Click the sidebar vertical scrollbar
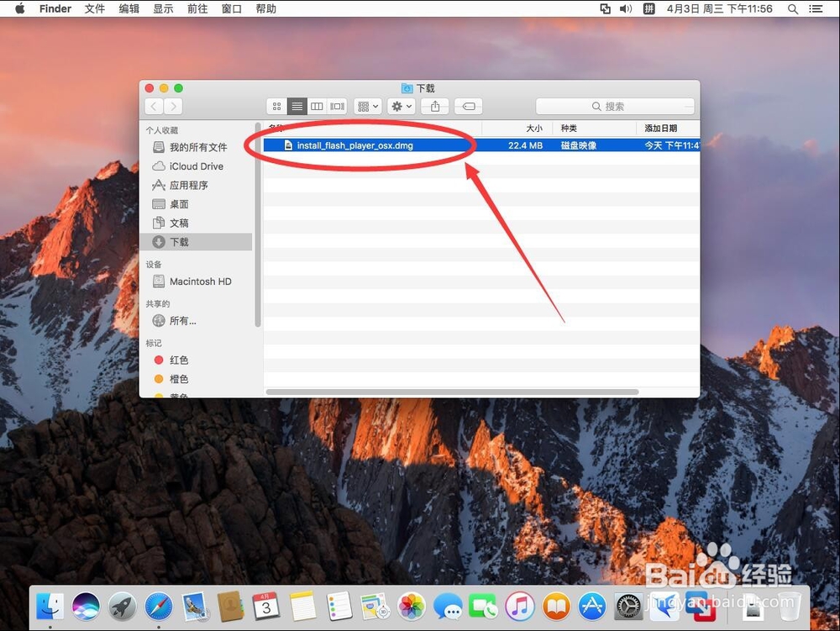840x631 pixels. [x=258, y=225]
